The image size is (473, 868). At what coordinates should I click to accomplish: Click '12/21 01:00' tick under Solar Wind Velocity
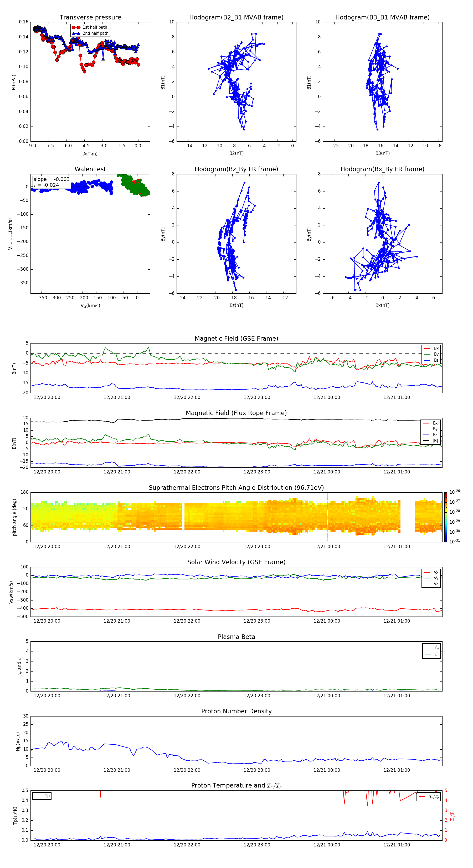point(397,621)
